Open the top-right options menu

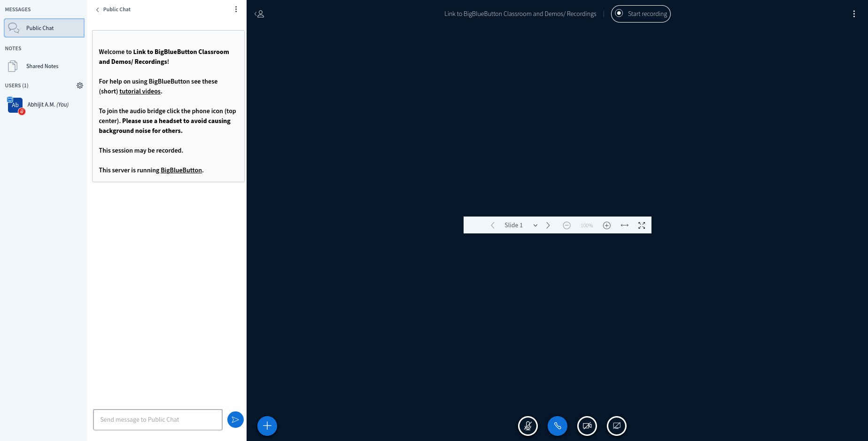(853, 14)
